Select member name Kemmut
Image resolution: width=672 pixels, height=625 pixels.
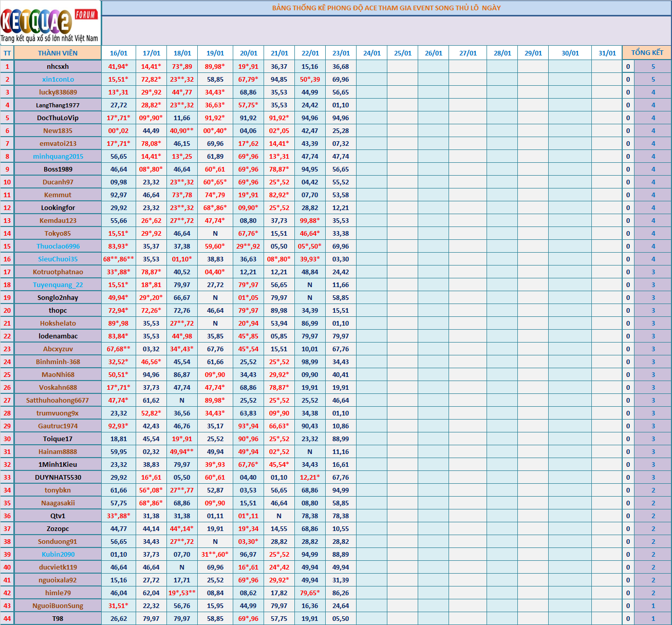(x=58, y=195)
